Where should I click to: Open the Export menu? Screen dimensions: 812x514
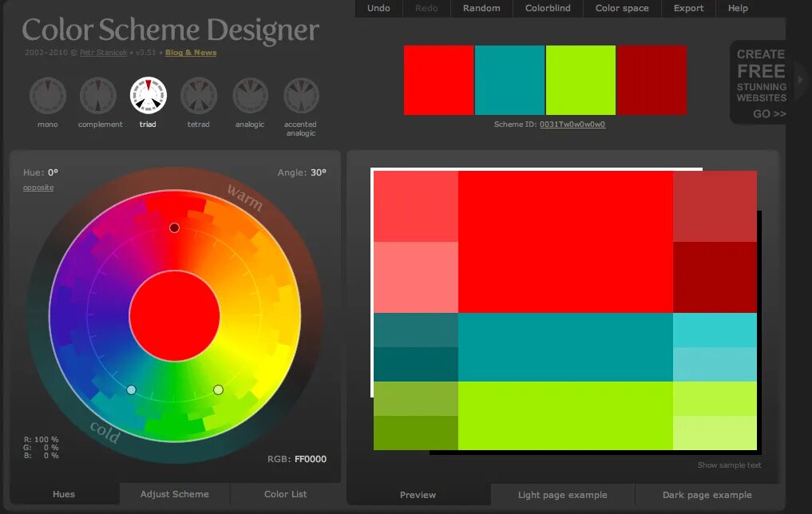click(689, 8)
